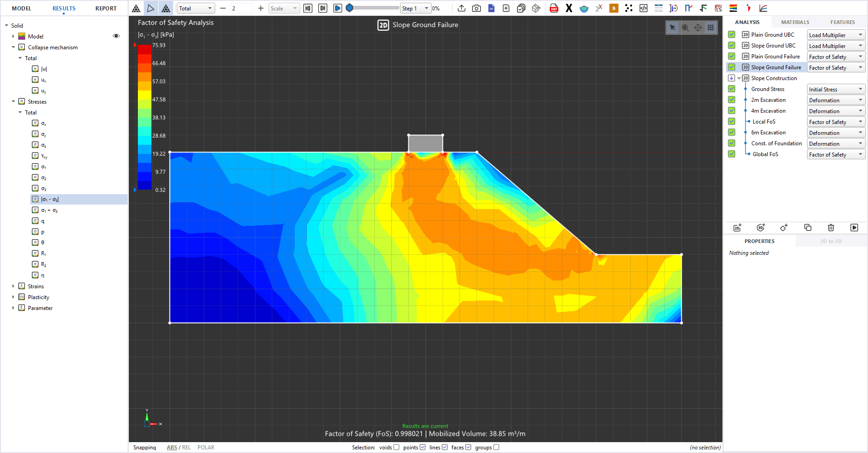Click the delete analysis trash icon
This screenshot has width=868, height=453.
pos(831,228)
